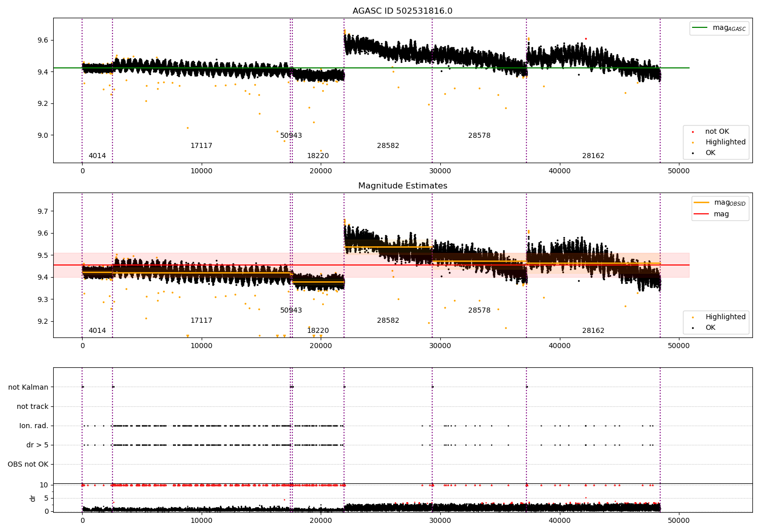The height and width of the screenshot is (532, 760).
Task: Click obsid label 28582 in middle plot
Action: coord(388,321)
